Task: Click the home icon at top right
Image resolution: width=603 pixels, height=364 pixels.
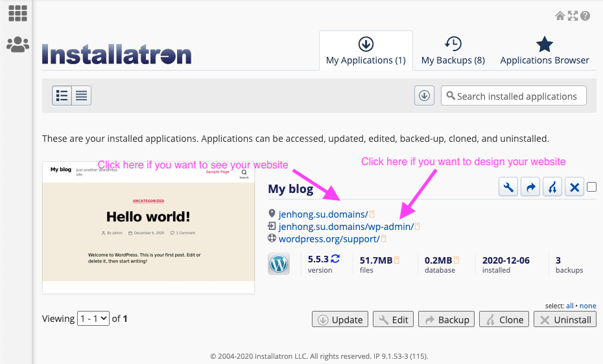Action: click(x=560, y=16)
